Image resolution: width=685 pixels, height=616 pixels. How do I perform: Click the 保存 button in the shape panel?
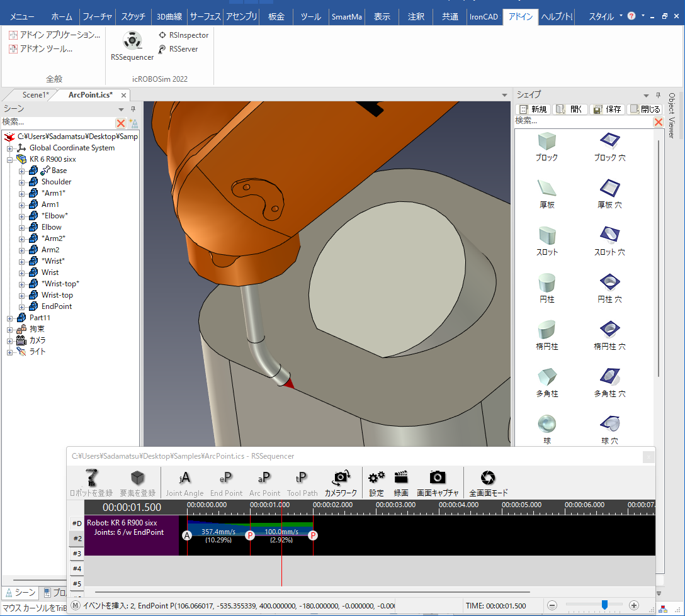coord(607,109)
